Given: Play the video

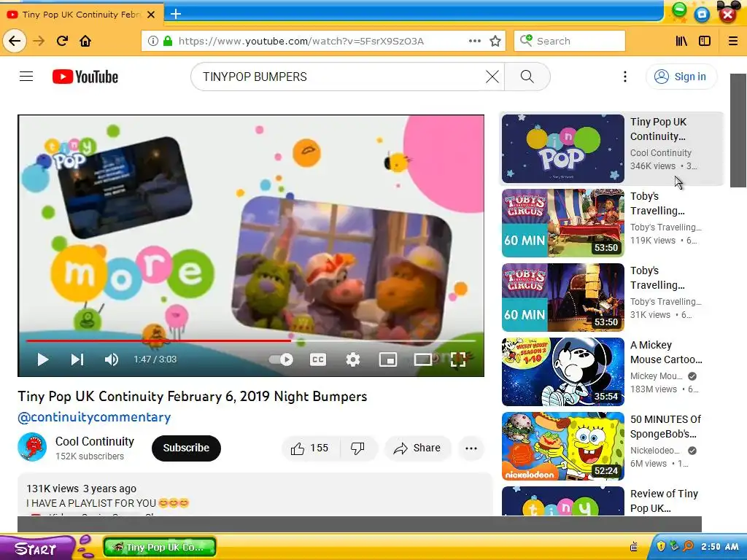Looking at the screenshot, I should click(x=43, y=359).
